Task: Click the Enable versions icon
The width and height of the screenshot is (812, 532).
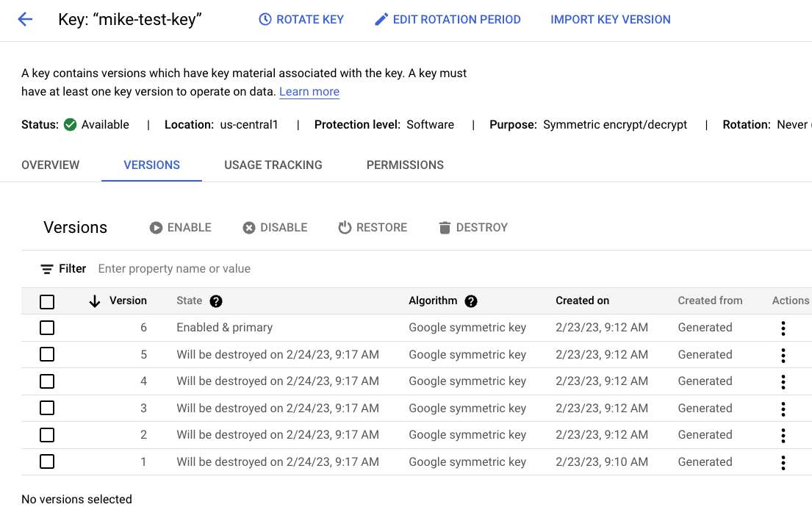Action: (x=155, y=228)
